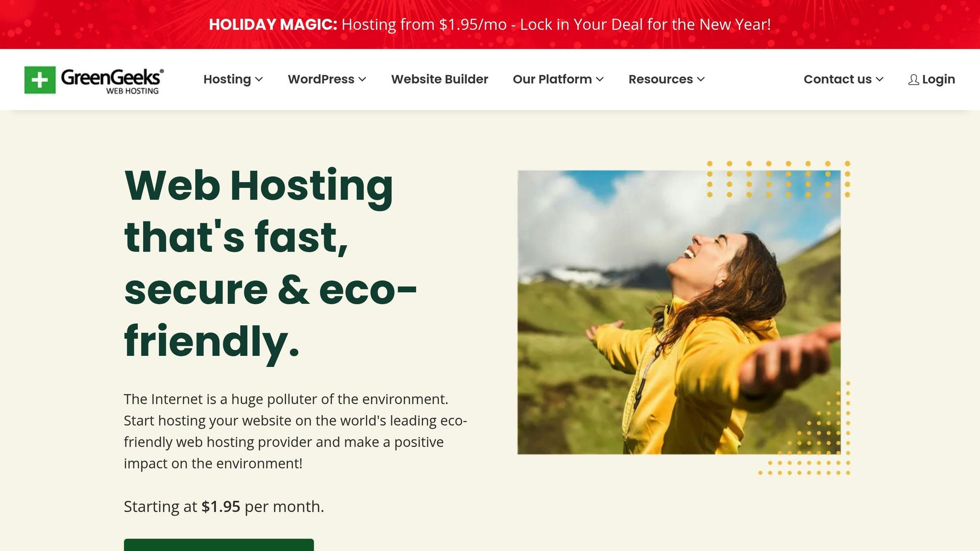980x551 pixels.
Task: Click the GreenGeeks green plus logo icon
Action: point(40,80)
